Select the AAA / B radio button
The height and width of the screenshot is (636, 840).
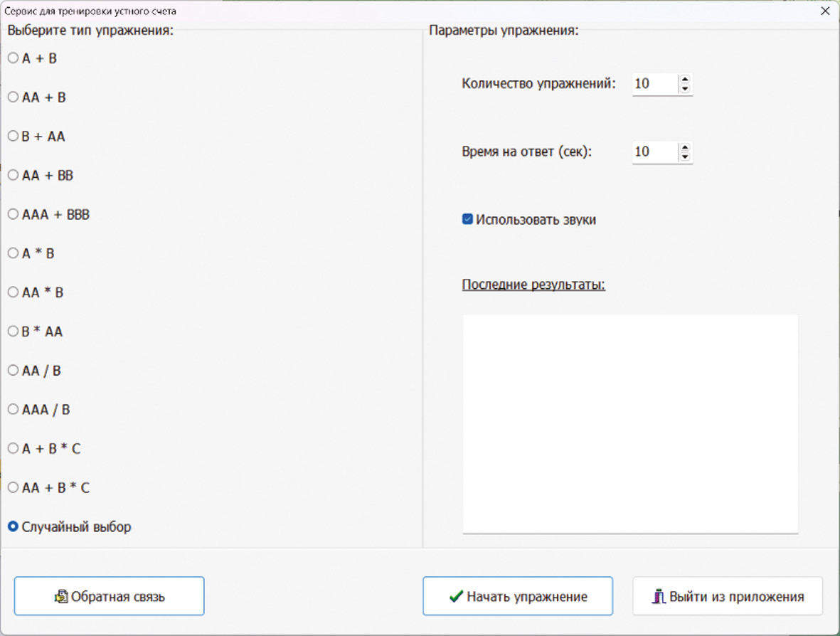click(13, 410)
